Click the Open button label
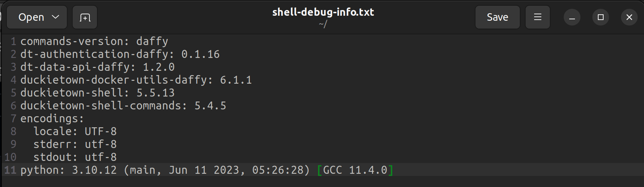 (31, 17)
